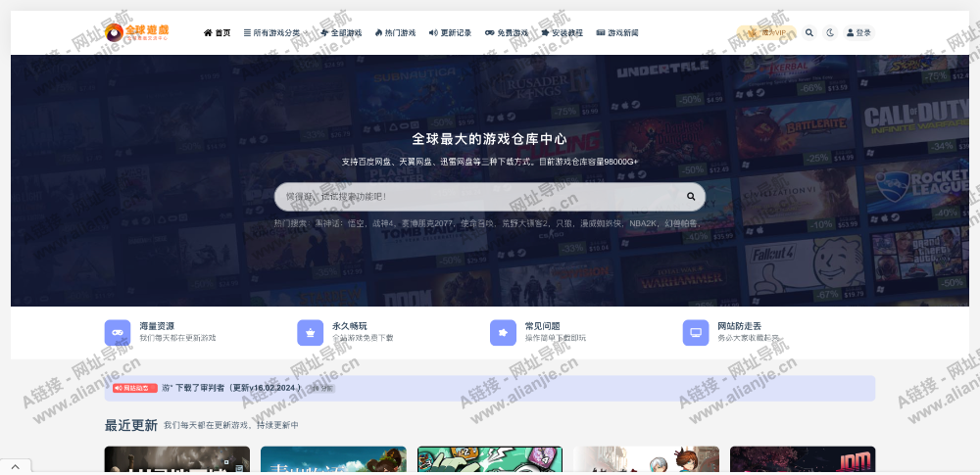
Task: Open the dark red JDM game card
Action: pos(803,459)
